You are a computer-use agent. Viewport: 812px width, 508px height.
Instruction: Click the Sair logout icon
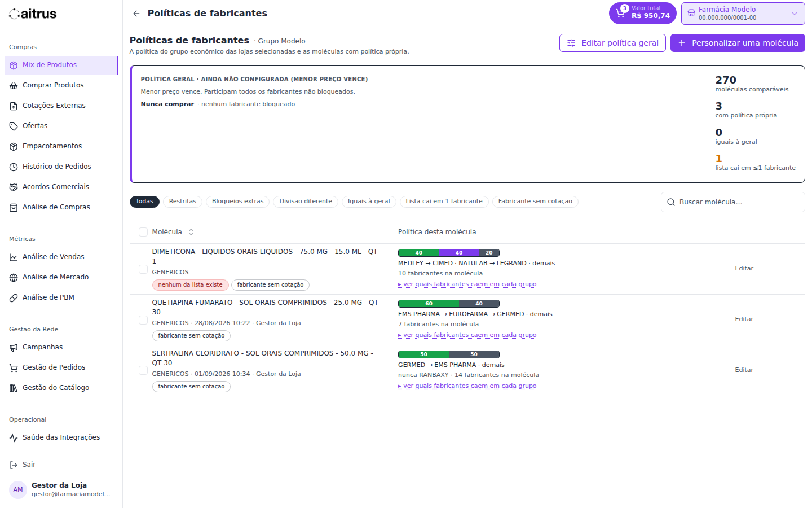[14, 465]
